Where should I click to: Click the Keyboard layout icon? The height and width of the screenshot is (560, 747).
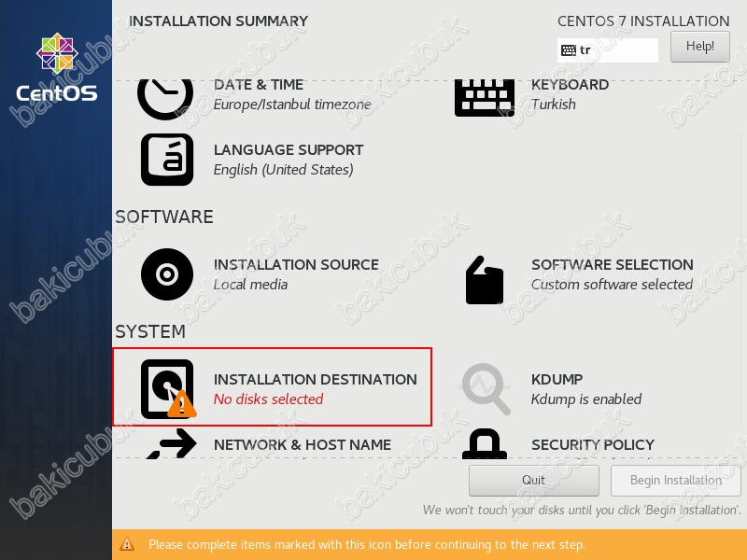(485, 98)
